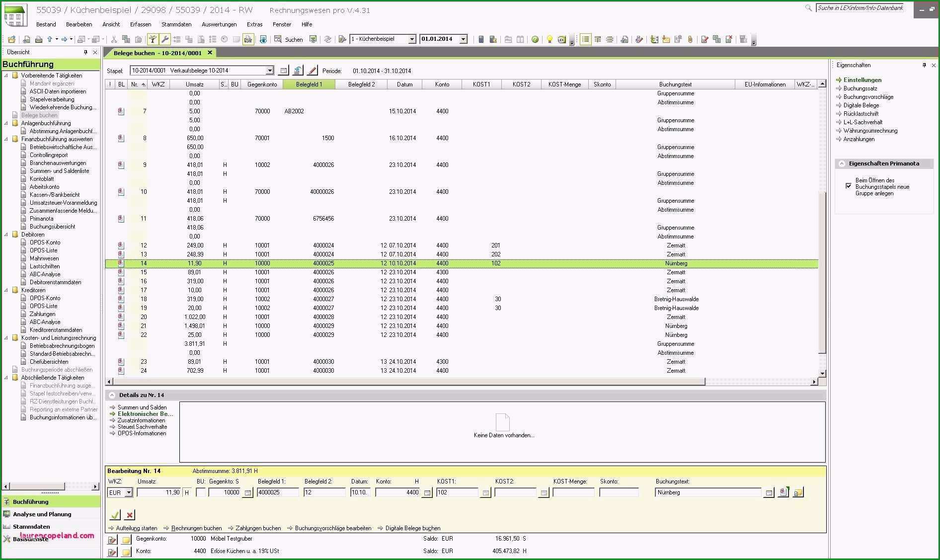Collapse Finanzbuchführung auswerten tree node

pyautogui.click(x=6, y=139)
